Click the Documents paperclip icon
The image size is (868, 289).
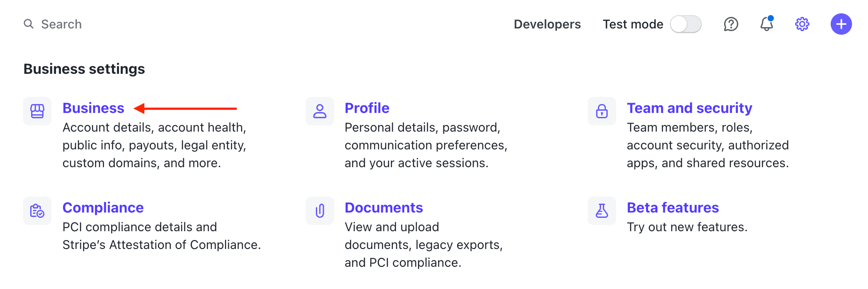point(320,211)
